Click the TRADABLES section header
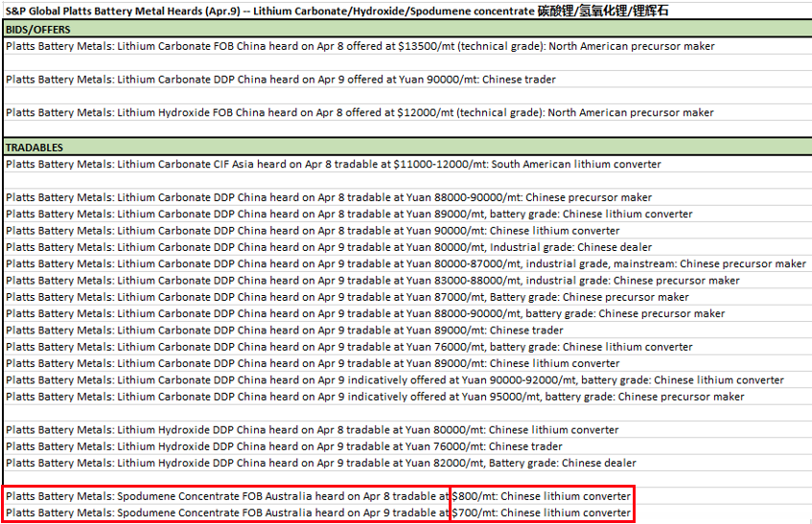 click(407, 148)
